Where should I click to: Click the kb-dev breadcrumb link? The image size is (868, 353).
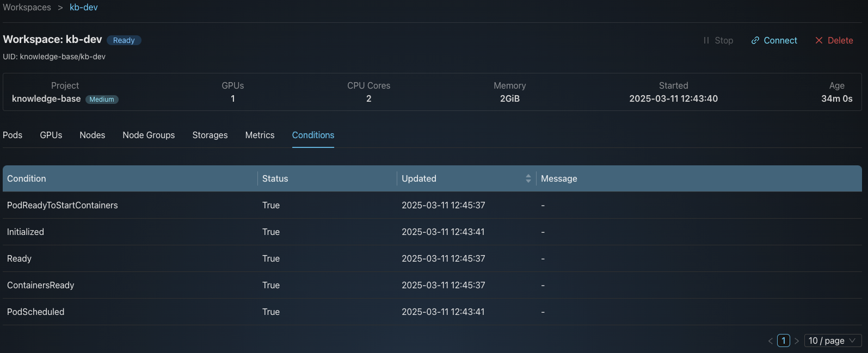tap(84, 8)
